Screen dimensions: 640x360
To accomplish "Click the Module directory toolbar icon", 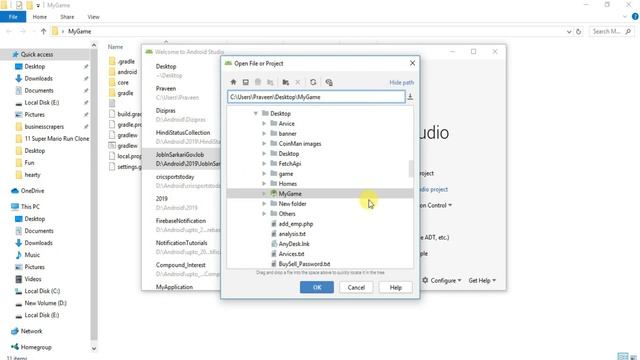I will 270,82.
